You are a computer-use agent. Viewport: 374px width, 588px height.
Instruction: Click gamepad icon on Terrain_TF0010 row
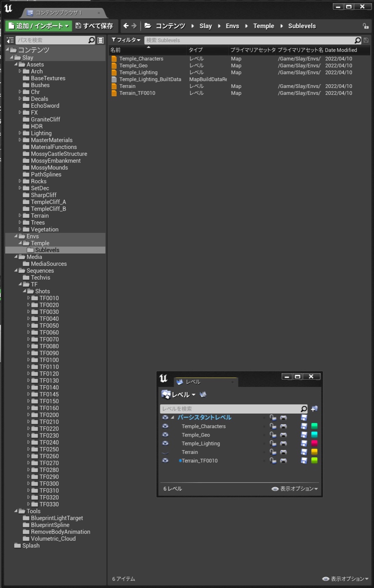(x=284, y=461)
